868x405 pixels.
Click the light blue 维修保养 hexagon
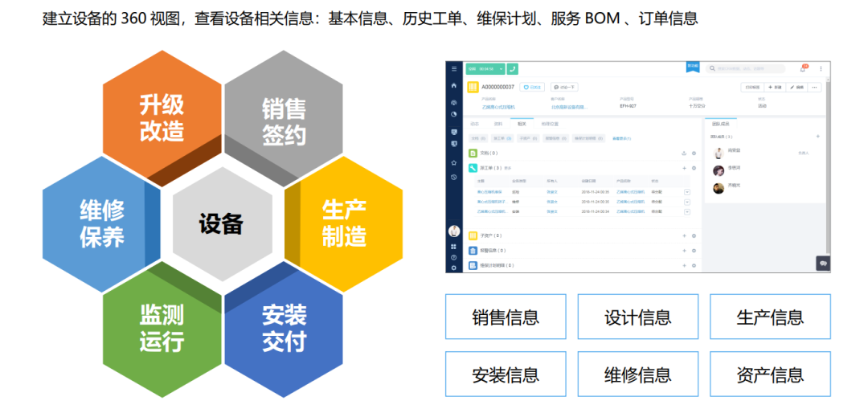[x=101, y=224]
